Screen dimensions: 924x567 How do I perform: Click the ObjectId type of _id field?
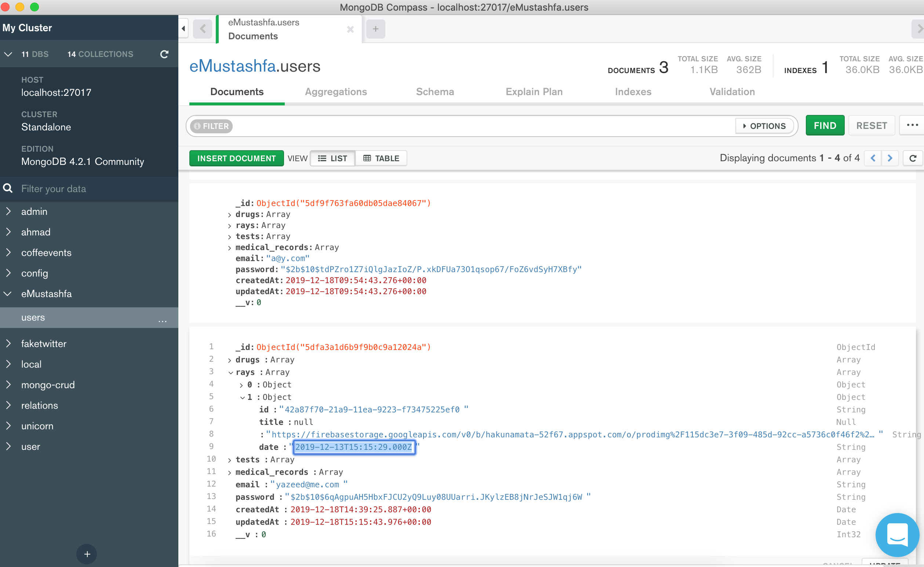pos(856,347)
